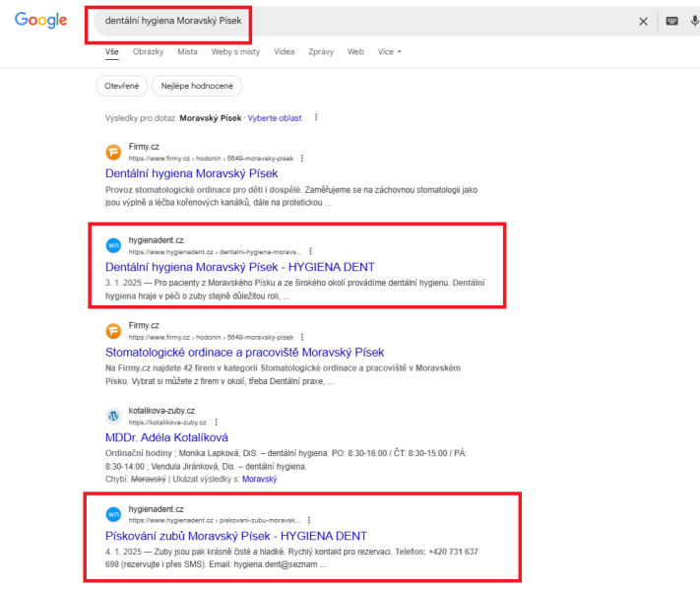Start voice search with microphone icon
The height and width of the screenshot is (591, 700).
695,21
